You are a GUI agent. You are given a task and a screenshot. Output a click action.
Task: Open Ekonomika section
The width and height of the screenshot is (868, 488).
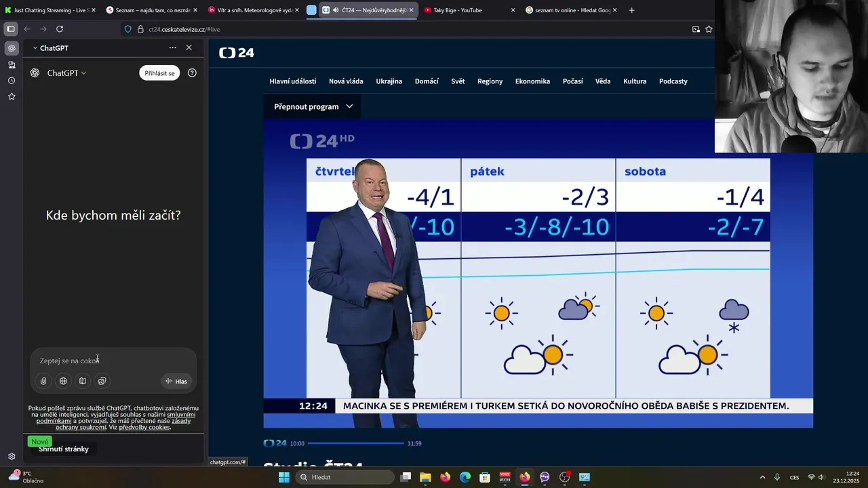532,81
